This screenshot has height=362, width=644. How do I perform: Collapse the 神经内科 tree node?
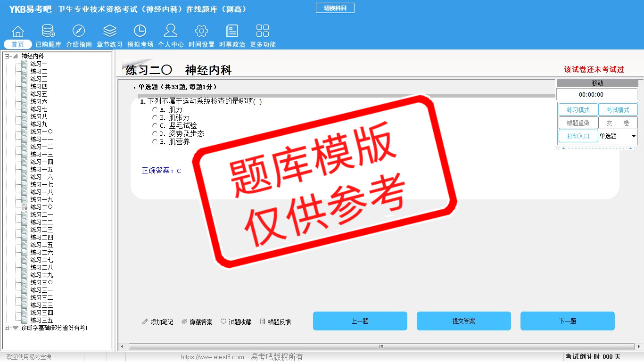tap(7, 56)
